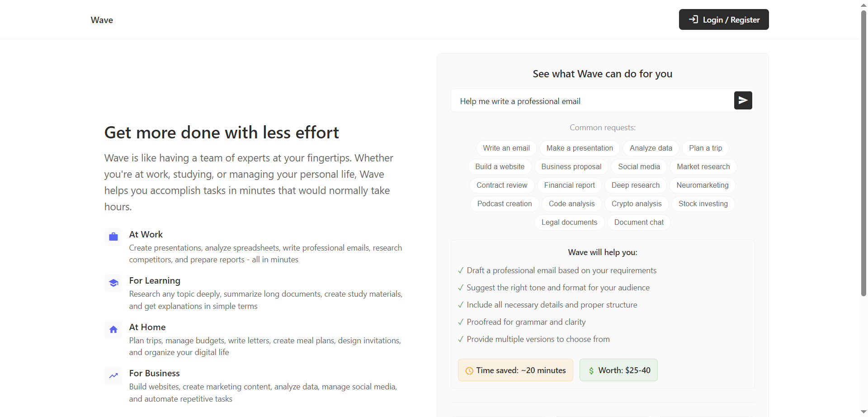Pick the Plan a trip request
Screen dimensions: 868x417
click(x=705, y=148)
